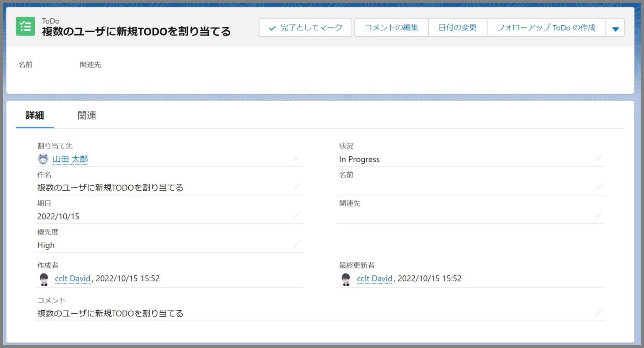Click the コメントの編集 button
644x348 pixels.
tap(391, 28)
